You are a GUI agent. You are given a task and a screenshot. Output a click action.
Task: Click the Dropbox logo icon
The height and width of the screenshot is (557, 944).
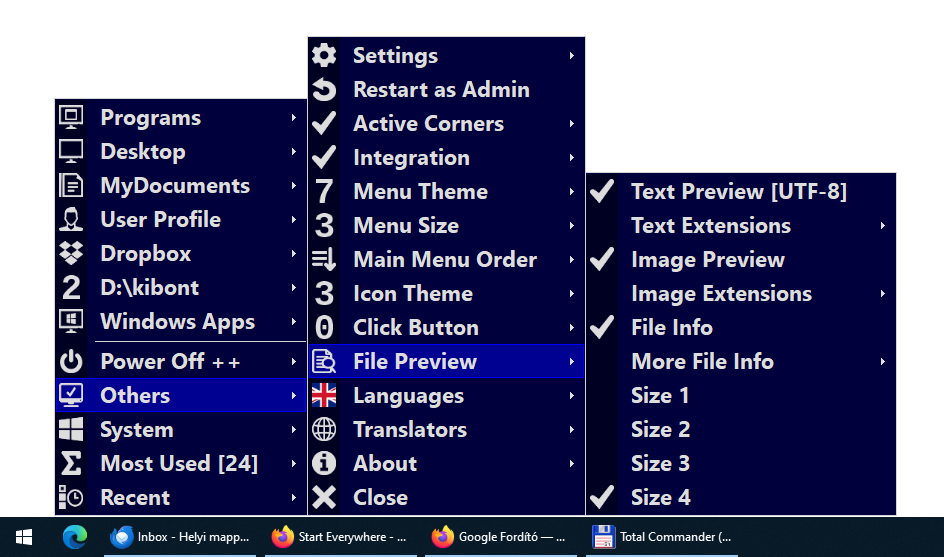click(71, 254)
